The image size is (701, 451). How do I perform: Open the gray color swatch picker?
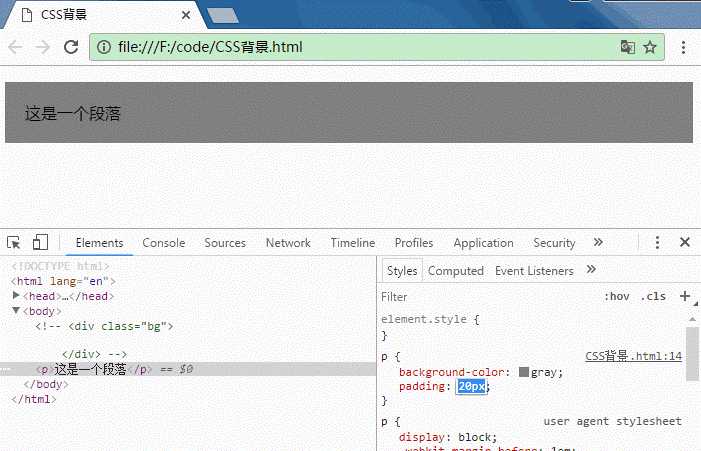[524, 372]
